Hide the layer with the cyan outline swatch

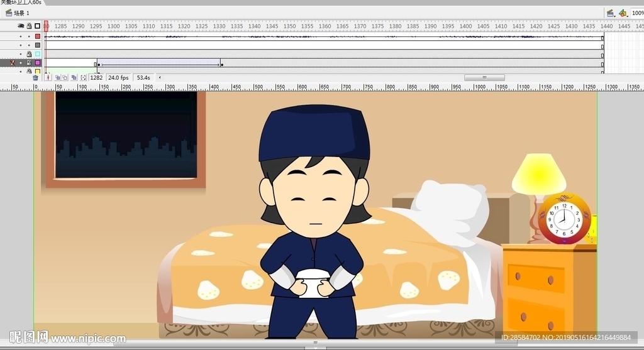pyautogui.click(x=21, y=54)
